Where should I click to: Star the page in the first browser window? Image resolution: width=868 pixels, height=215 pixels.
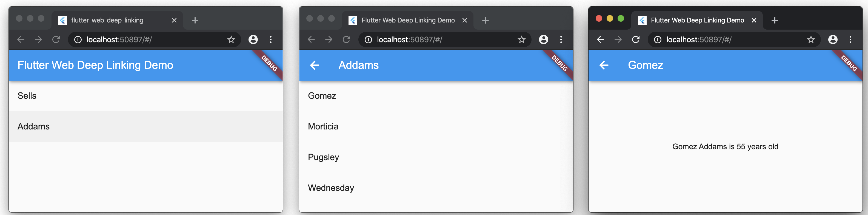pos(231,40)
